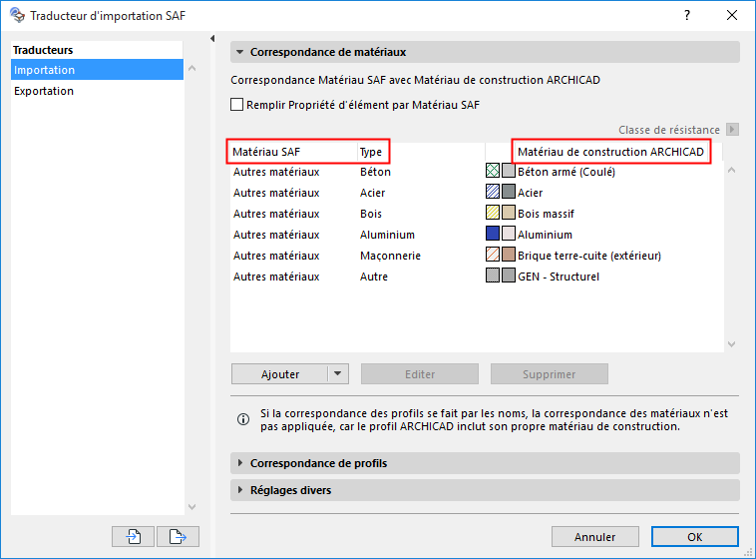Confirm with the OK button
The width and height of the screenshot is (756, 559).
695,537
